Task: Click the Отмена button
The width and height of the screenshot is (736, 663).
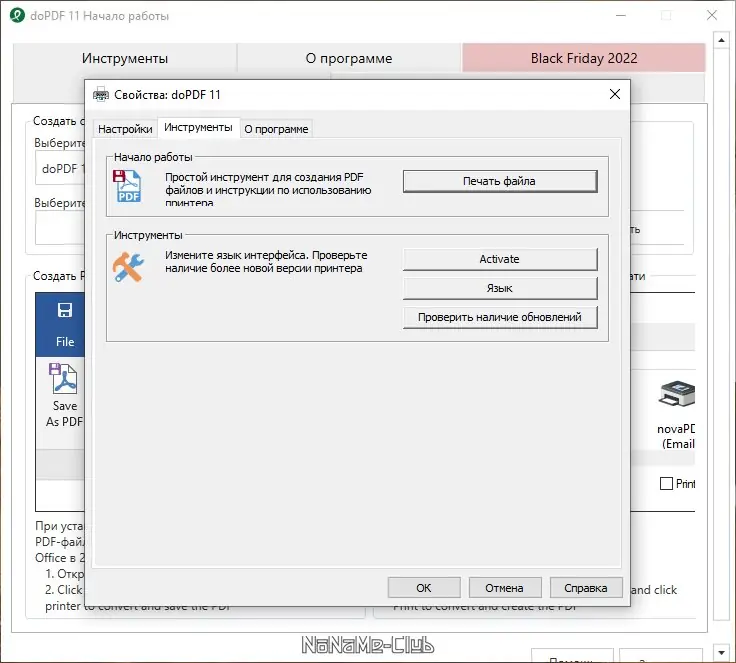Action: pyautogui.click(x=505, y=588)
